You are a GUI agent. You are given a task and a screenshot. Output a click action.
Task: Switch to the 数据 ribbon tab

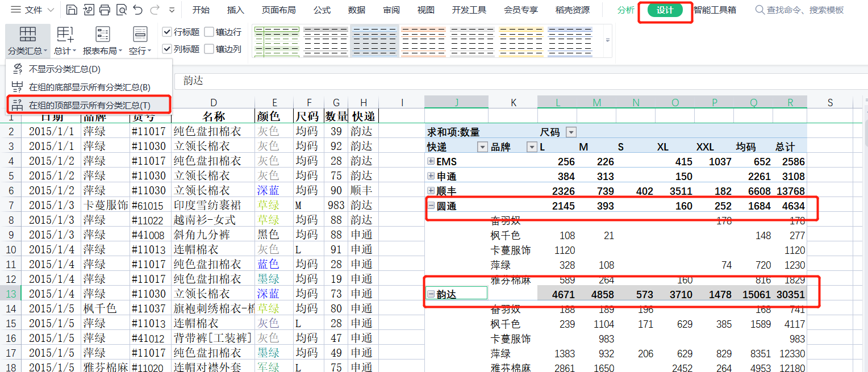tap(357, 10)
